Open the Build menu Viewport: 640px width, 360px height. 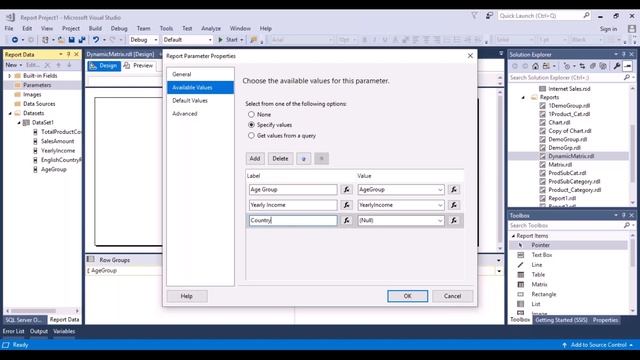(x=95, y=29)
